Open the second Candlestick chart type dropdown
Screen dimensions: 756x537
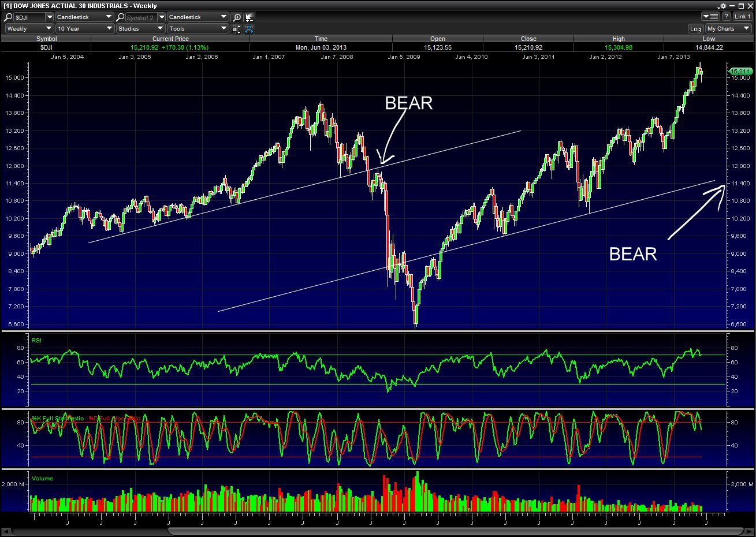pyautogui.click(x=197, y=17)
